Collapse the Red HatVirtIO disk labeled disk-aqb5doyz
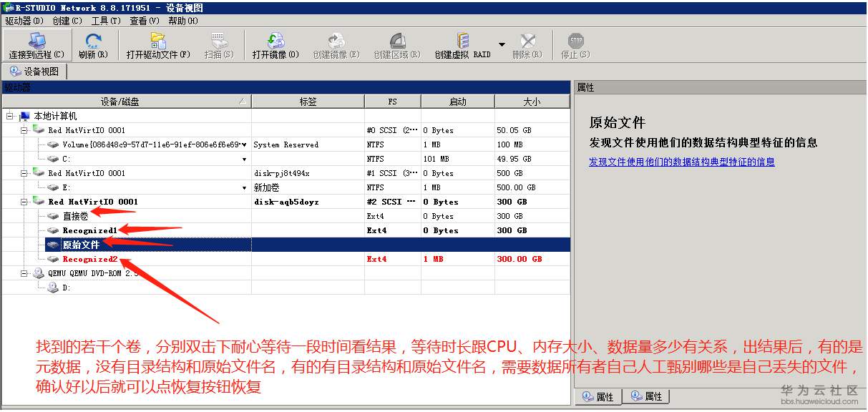This screenshot has width=868, height=412. [24, 202]
